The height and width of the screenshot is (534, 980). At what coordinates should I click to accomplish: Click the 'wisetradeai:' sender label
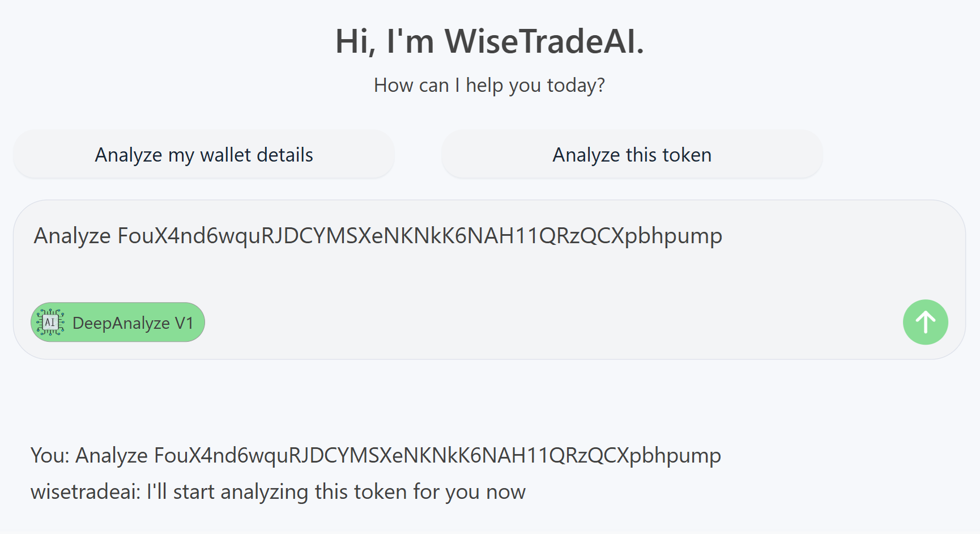point(85,492)
